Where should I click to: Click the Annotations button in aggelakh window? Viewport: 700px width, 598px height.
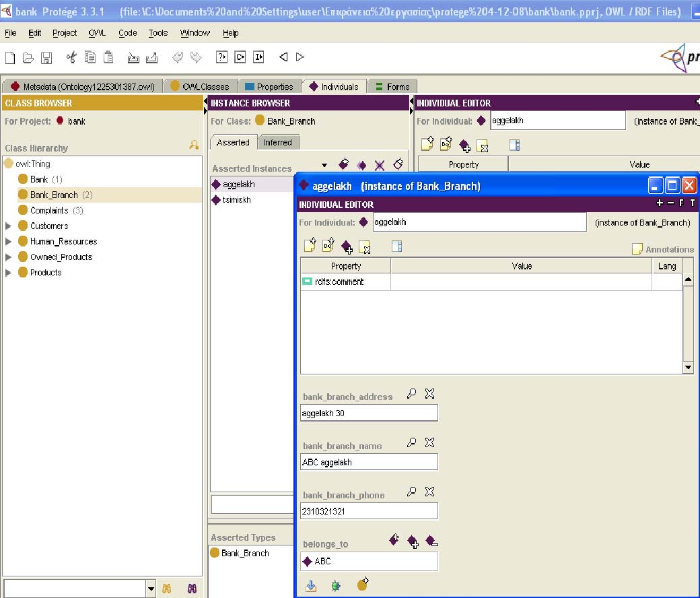(x=664, y=250)
